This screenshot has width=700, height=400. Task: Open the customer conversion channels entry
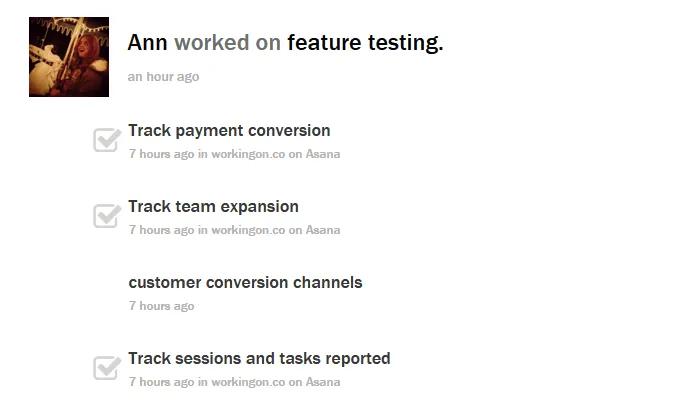(x=245, y=283)
